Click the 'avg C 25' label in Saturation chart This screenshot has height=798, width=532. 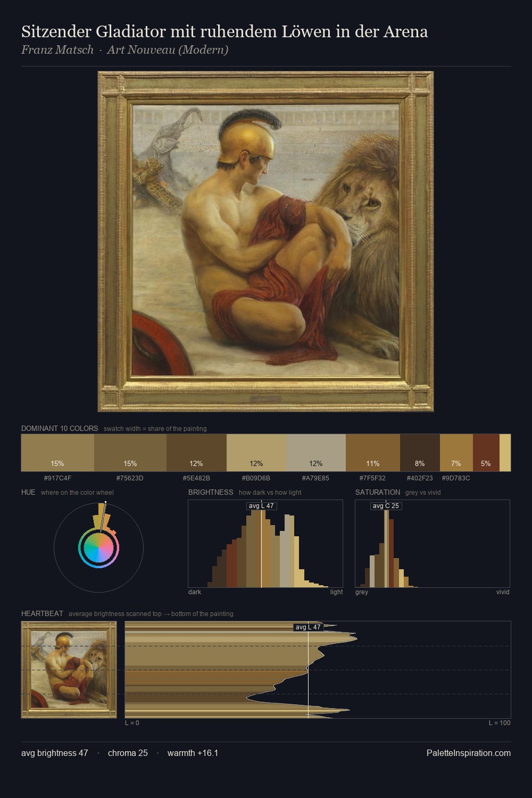pyautogui.click(x=386, y=505)
